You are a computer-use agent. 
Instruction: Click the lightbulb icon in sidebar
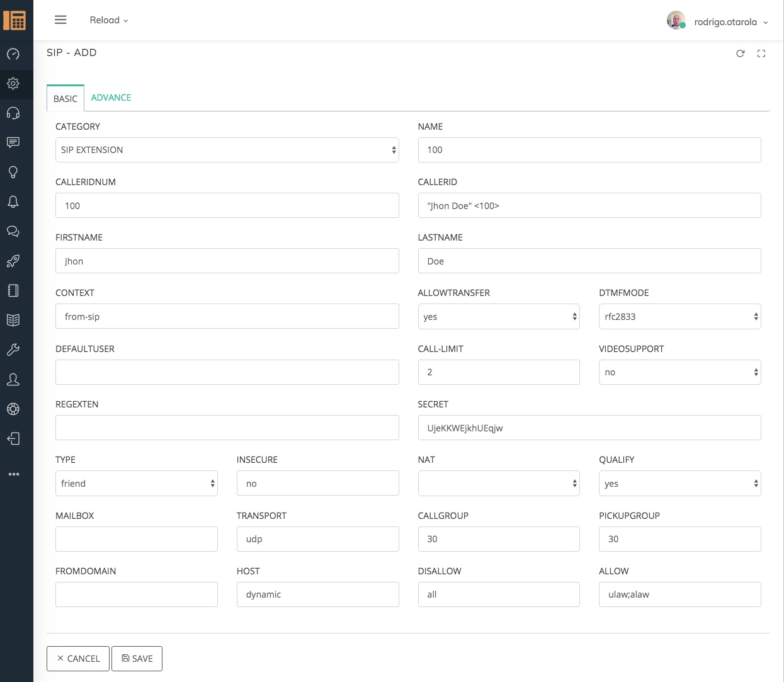[x=13, y=173]
